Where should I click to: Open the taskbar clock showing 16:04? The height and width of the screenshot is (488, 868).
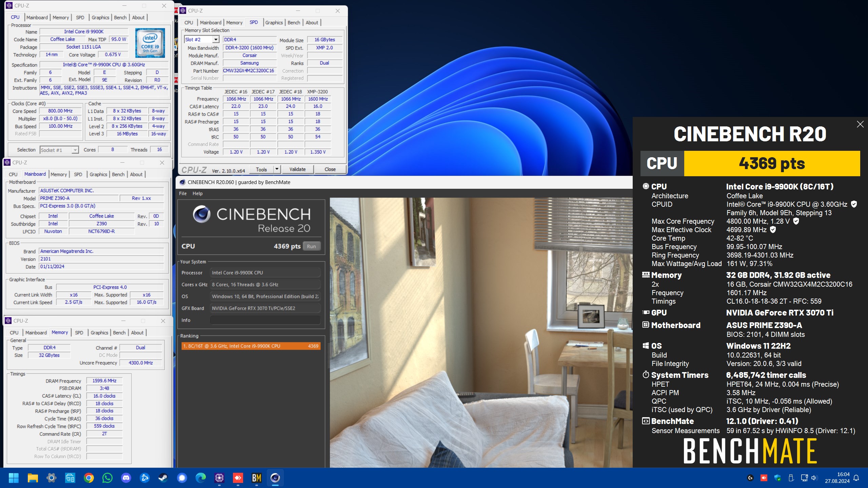click(837, 478)
